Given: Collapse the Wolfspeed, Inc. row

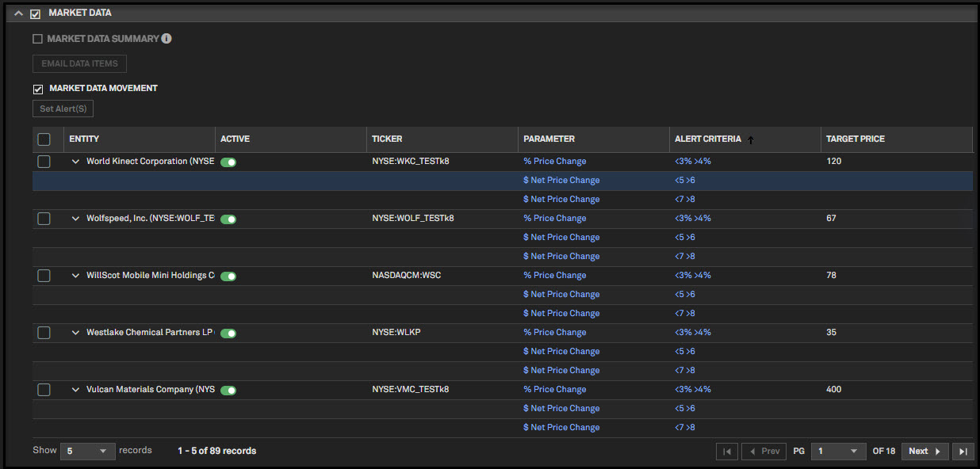Looking at the screenshot, I should tap(76, 219).
